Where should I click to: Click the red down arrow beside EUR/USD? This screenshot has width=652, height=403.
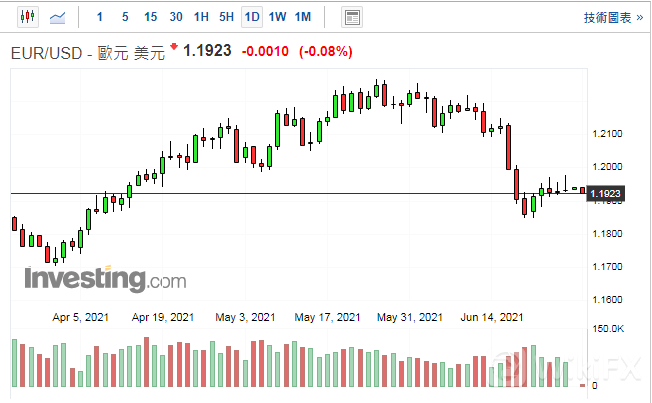(x=176, y=48)
